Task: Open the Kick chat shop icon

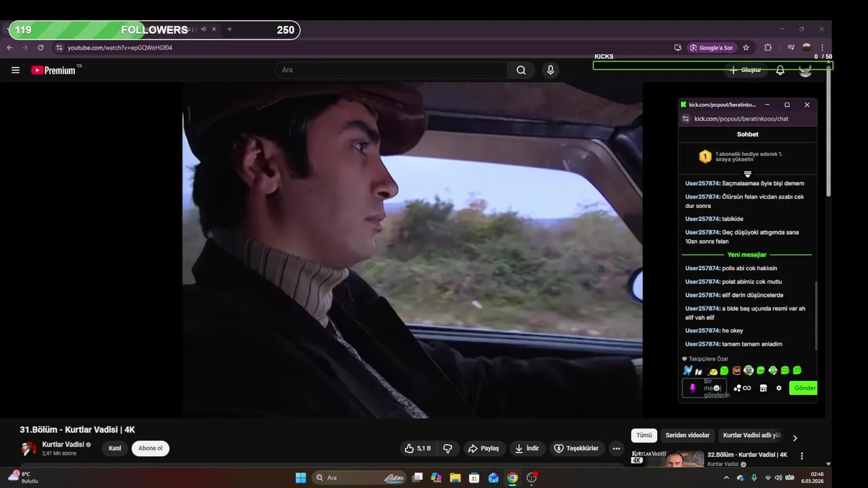Action: (x=763, y=388)
